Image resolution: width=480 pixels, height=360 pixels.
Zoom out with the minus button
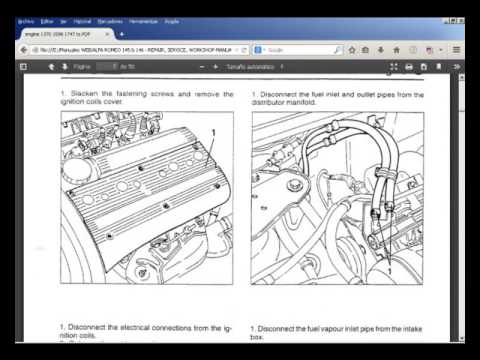(202, 67)
